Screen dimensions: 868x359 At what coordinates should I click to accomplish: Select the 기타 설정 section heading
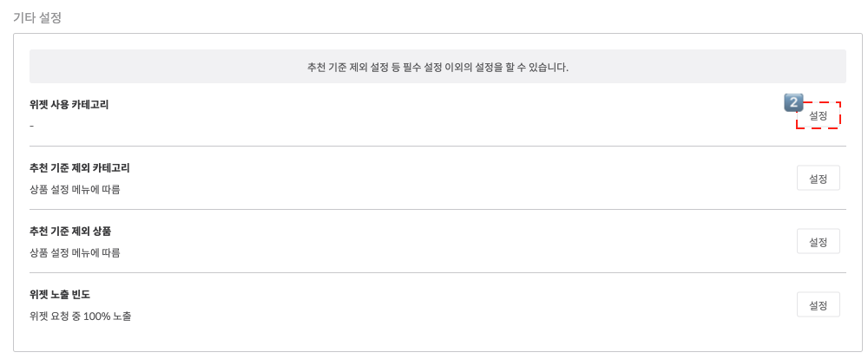pos(37,17)
